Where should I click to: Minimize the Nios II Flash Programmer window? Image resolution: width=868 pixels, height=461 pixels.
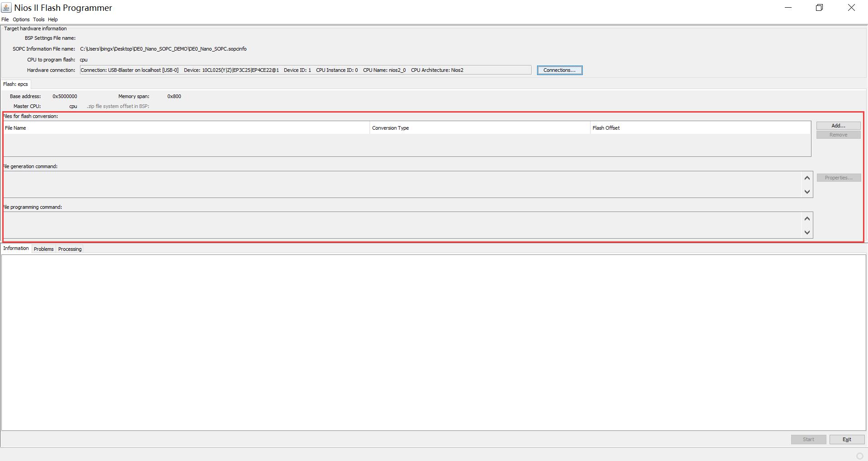tap(788, 8)
